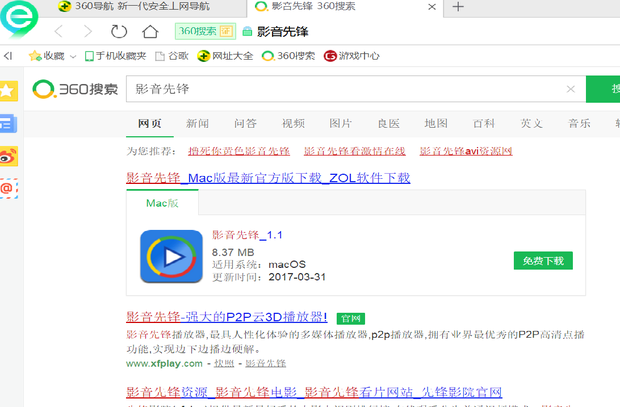Select the Mac版 tab in result card
This screenshot has width=620, height=407.
[x=162, y=203]
